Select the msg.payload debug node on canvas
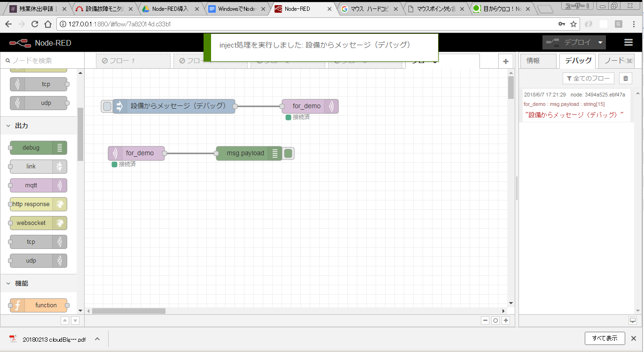 pyautogui.click(x=249, y=153)
